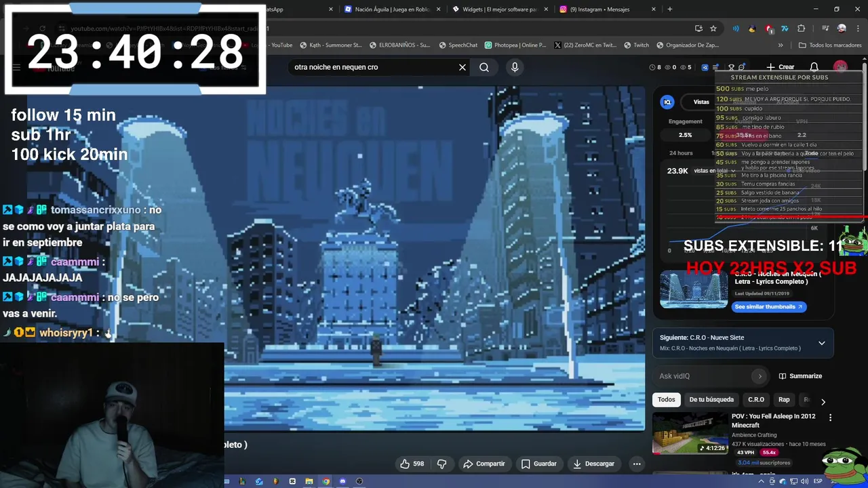
Task: Open Chrome profile avatar
Action: pyautogui.click(x=842, y=28)
